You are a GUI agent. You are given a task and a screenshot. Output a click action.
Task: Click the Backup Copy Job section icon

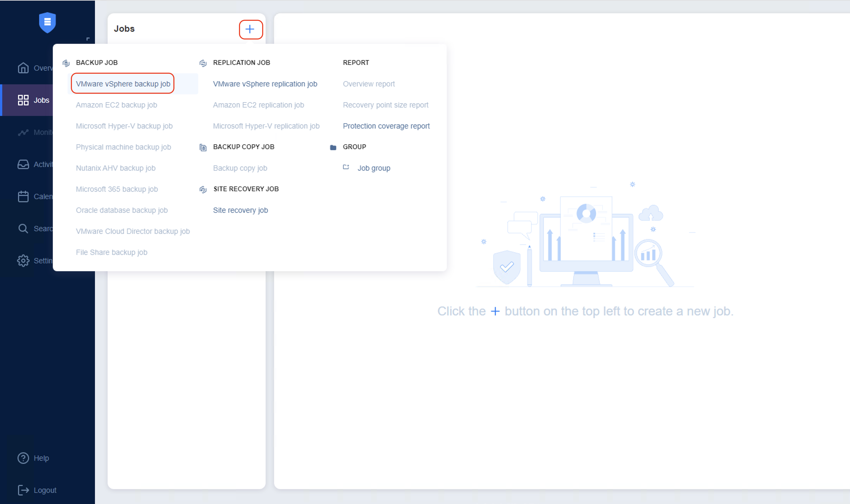(x=203, y=147)
